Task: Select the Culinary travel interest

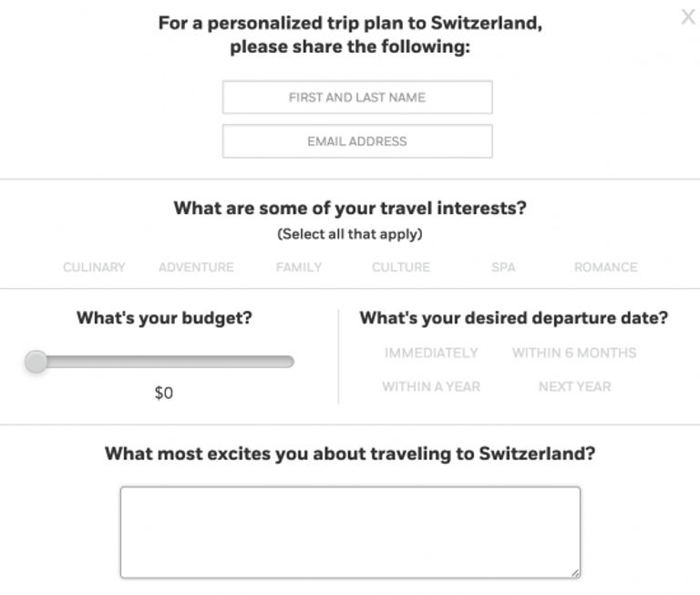Action: [94, 267]
